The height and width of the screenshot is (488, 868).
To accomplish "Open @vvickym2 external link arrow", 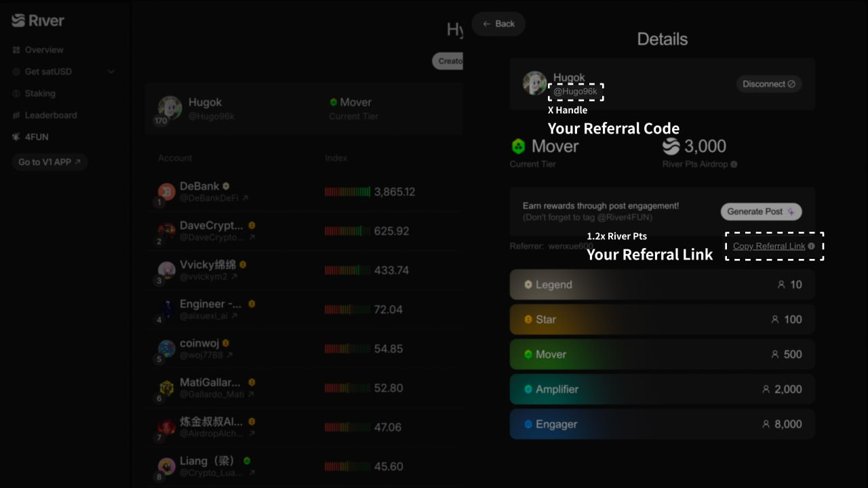I will point(233,277).
